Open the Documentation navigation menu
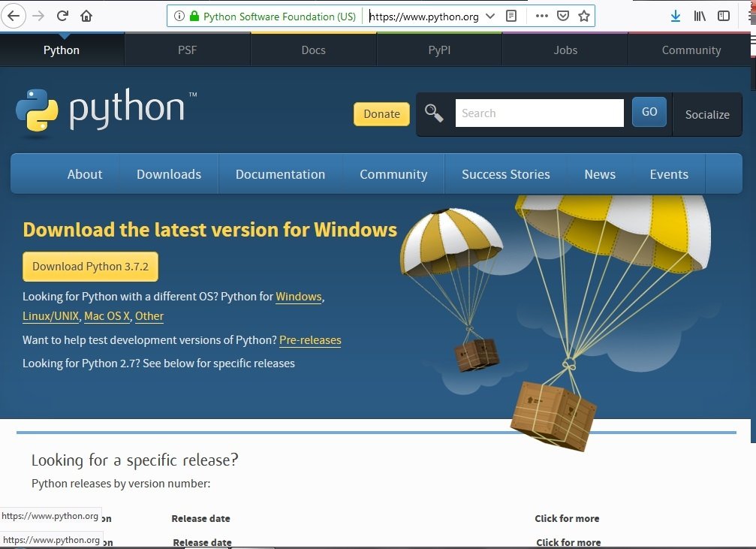Screen dimensions: 756x549 280,174
